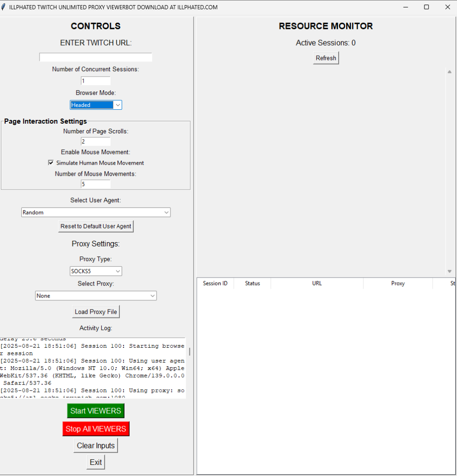The width and height of the screenshot is (457, 476).
Task: Minimize the viewerbot window
Action: pos(405,7)
